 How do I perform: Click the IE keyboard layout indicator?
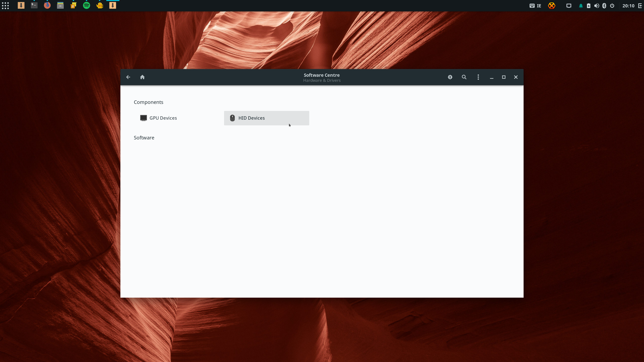coord(535,6)
